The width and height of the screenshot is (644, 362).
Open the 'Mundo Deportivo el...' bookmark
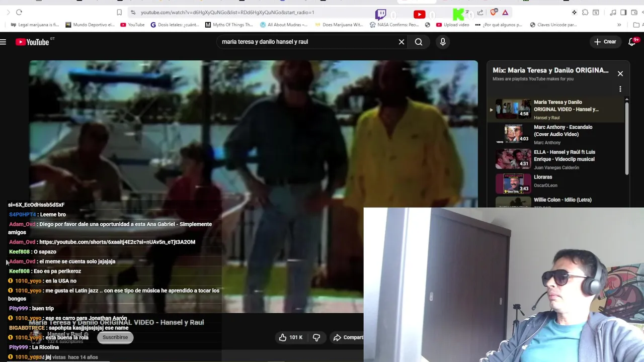[x=90, y=25]
